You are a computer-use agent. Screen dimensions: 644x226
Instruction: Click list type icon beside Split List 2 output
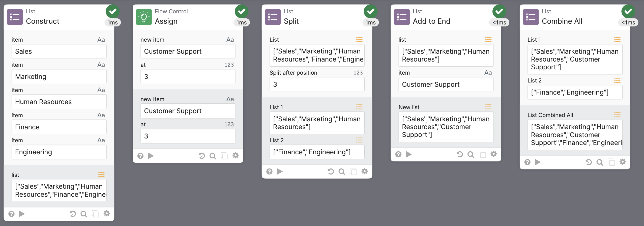coord(359,140)
